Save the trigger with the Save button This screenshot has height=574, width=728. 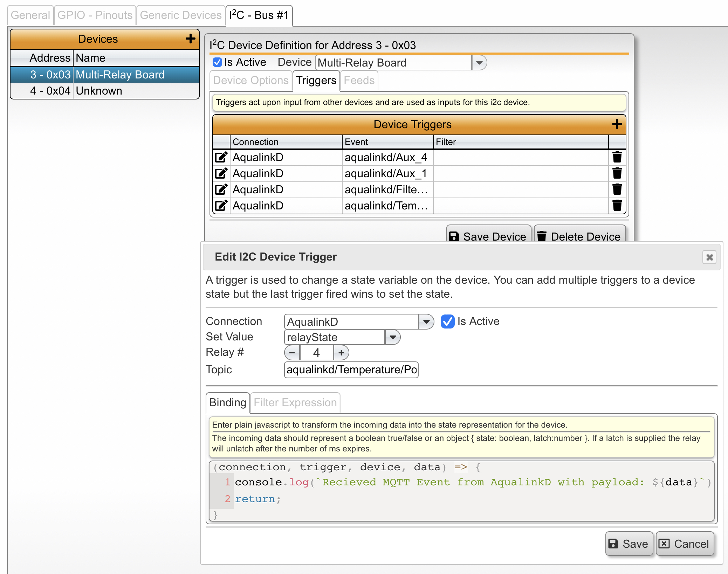[629, 544]
